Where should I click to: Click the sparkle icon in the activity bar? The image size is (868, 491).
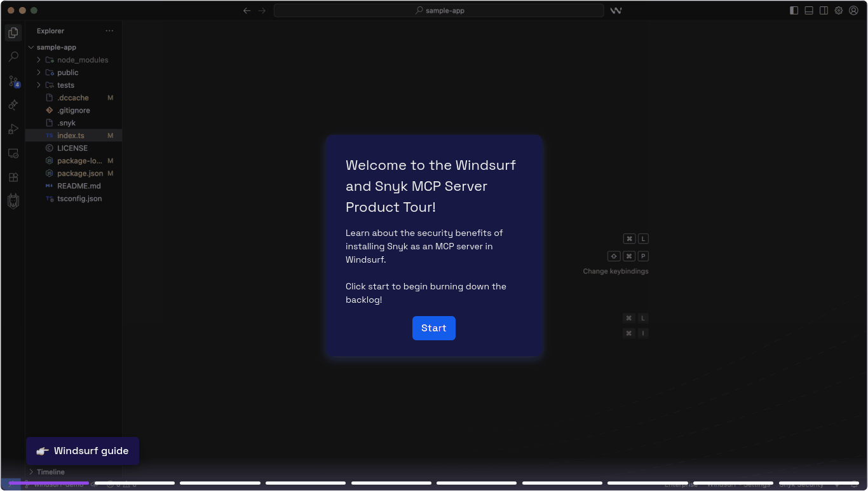(x=13, y=105)
